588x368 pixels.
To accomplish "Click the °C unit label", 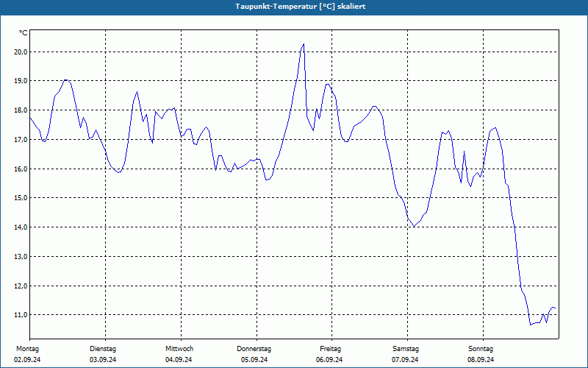I will pos(23,33).
